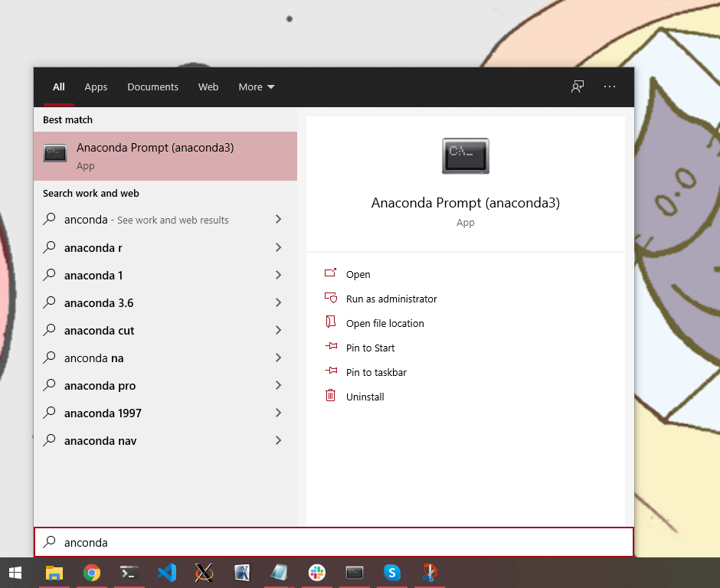The height and width of the screenshot is (588, 720).
Task: Click the Pin to taskbar pin icon
Action: click(331, 371)
